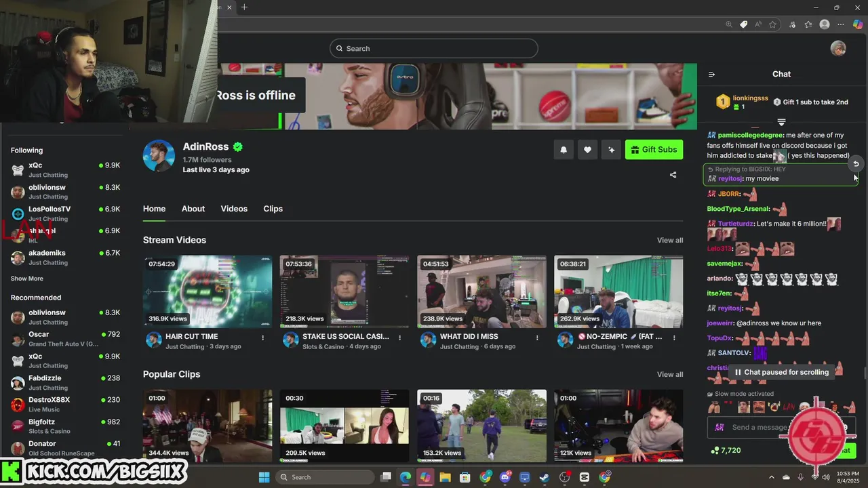This screenshot has height=488, width=868.
Task: Open Fabdizzle channel in Recommended
Action: 65,383
